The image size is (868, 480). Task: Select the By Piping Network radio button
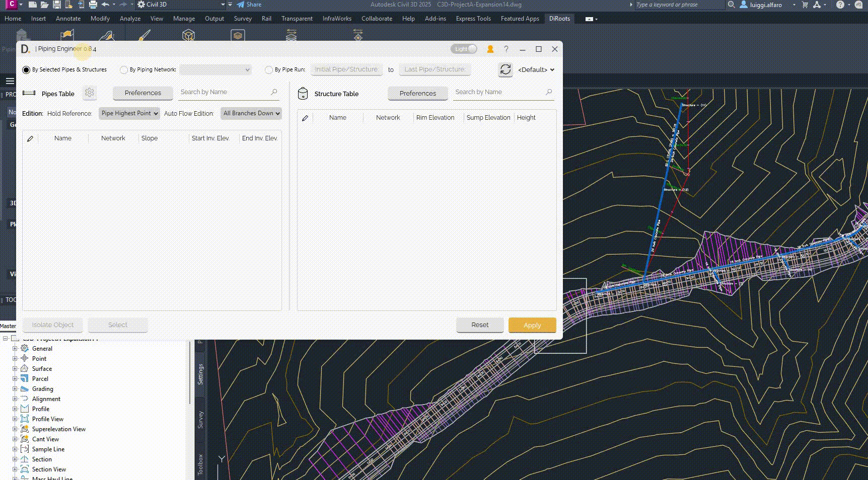pyautogui.click(x=124, y=70)
